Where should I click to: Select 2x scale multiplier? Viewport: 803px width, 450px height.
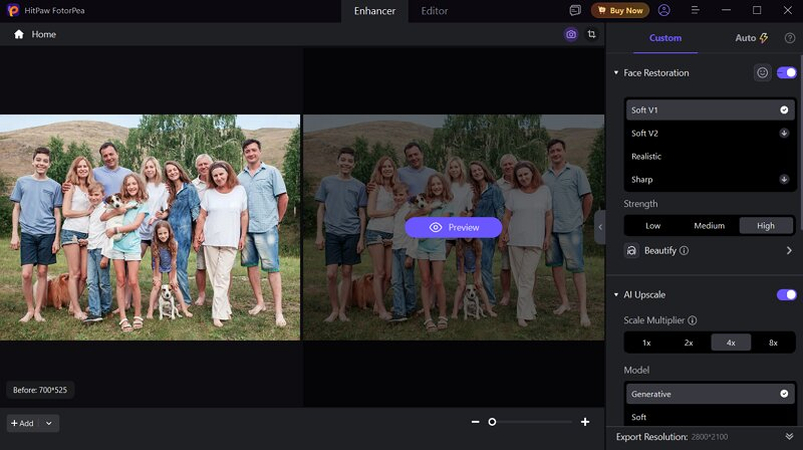tap(689, 342)
